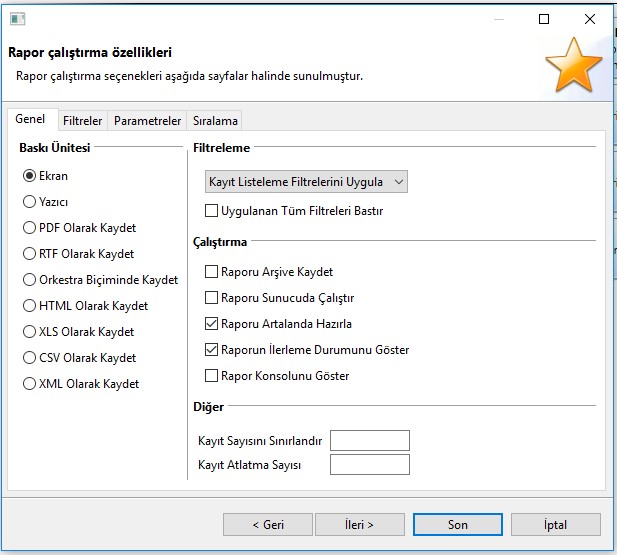
Task: Enable Raporu Arşive Kaydet checkbox
Action: point(211,272)
